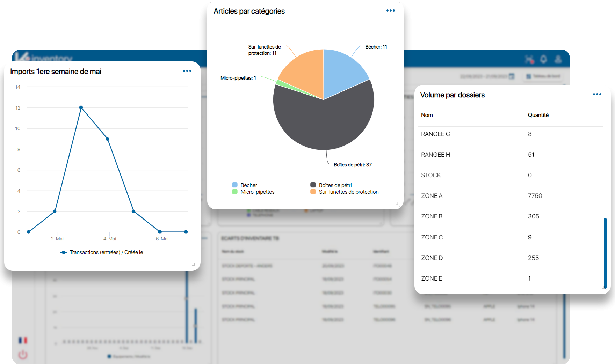The height and width of the screenshot is (364, 615).
Task: Sort the table by the Nom column
Action: coord(427,115)
